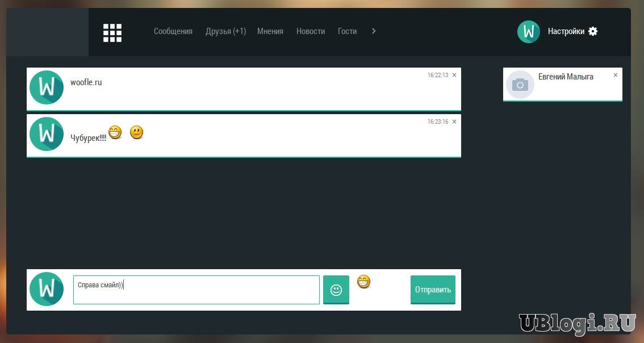This screenshot has width=644, height=343.
Task: Open Настройки link
Action: 566,31
